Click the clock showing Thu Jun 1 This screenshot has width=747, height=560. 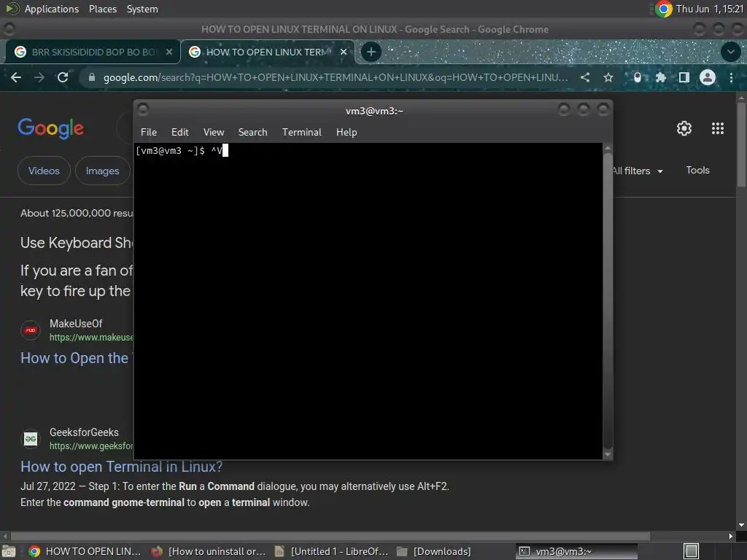tap(710, 9)
